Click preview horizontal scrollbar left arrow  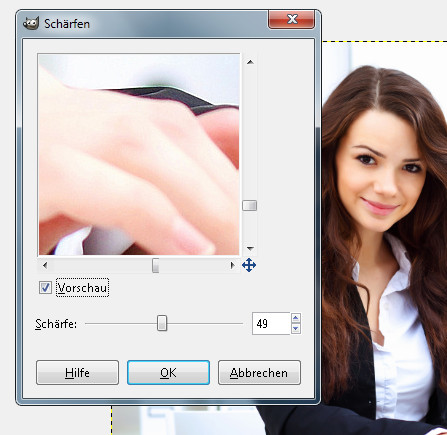45,265
